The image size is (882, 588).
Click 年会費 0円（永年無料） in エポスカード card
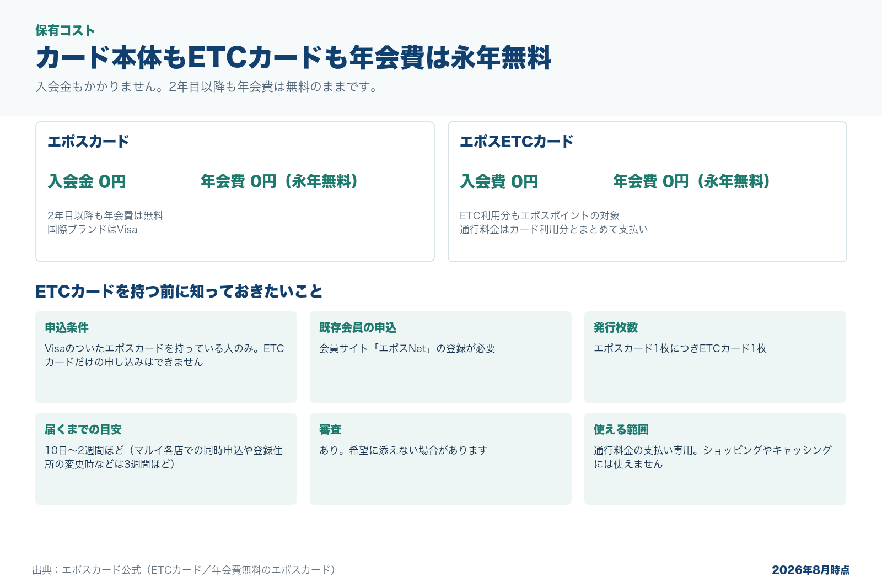pos(279,181)
